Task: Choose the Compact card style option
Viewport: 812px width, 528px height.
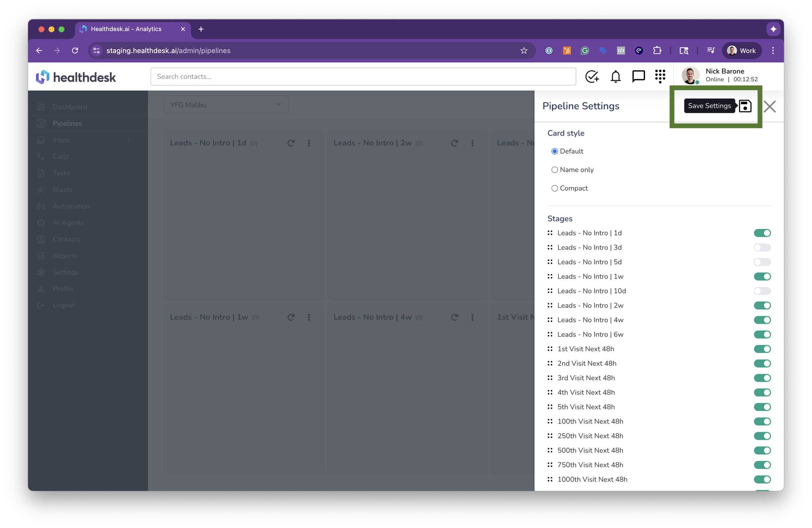Action: [555, 188]
